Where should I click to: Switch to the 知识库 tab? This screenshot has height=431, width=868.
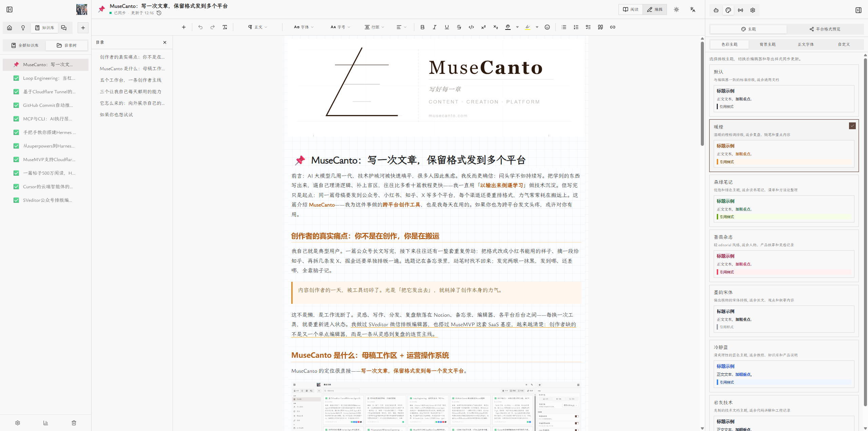coord(45,28)
